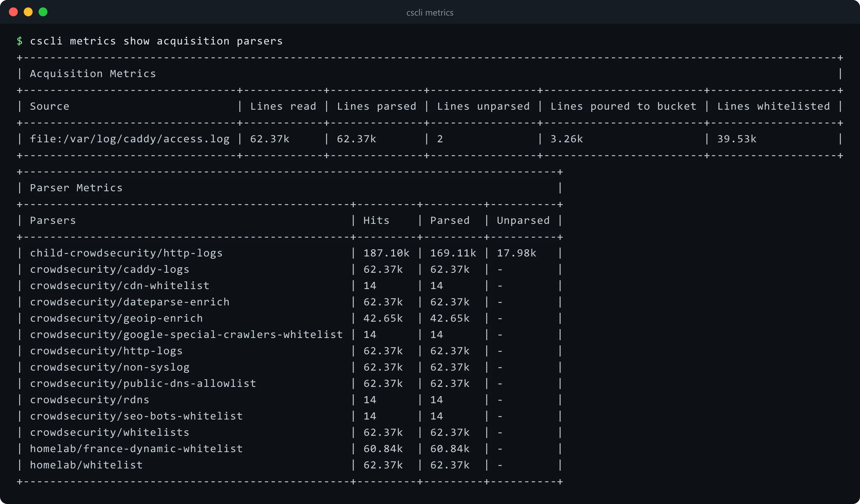Viewport: 860px width, 504px height.
Task: Click the 'Acquisition Metrics' table heading
Action: (x=93, y=74)
